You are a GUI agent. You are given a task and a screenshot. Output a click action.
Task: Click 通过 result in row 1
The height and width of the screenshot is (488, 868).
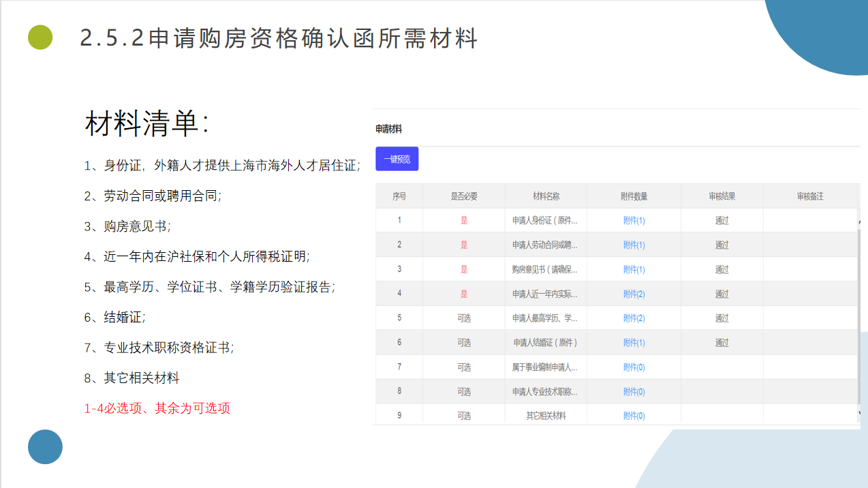click(722, 221)
